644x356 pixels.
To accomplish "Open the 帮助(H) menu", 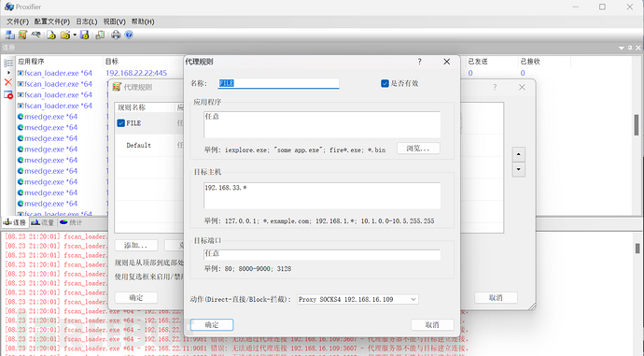I will [x=143, y=21].
